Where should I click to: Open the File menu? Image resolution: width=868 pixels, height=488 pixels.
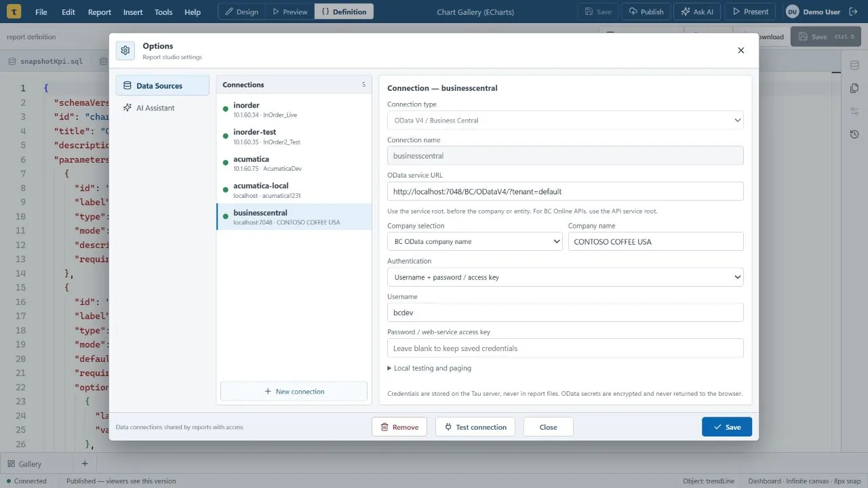click(x=41, y=12)
